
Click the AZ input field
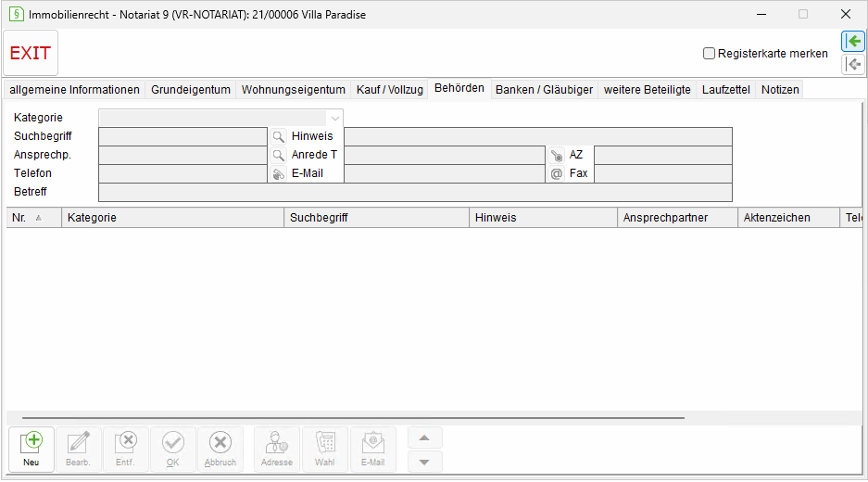click(663, 155)
